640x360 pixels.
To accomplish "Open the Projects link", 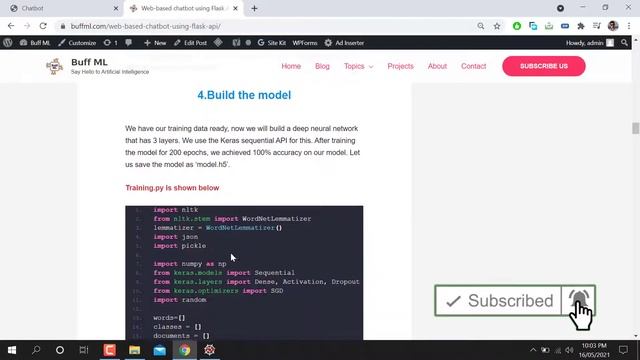I will coord(400,66).
